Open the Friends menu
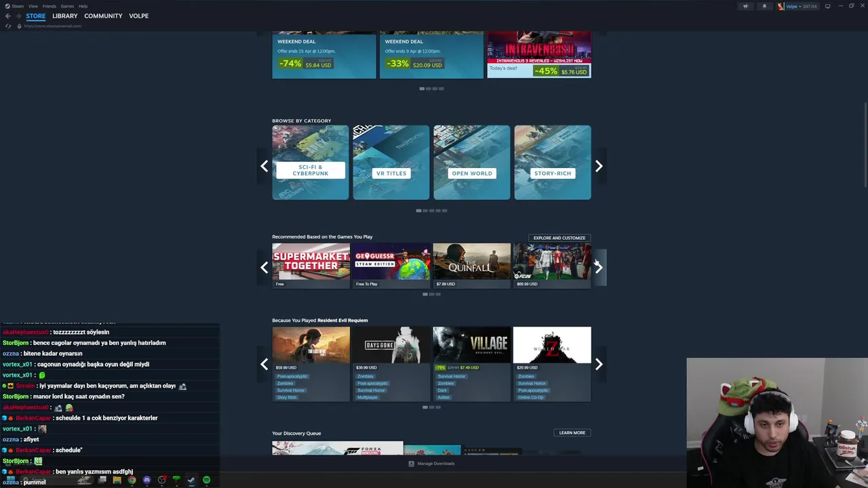The width and height of the screenshot is (868, 488). click(50, 6)
